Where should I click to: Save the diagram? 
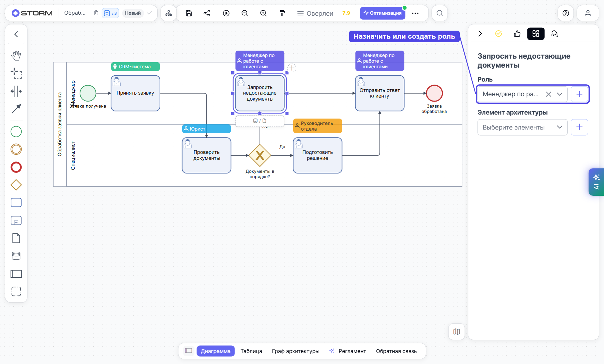[189, 13]
